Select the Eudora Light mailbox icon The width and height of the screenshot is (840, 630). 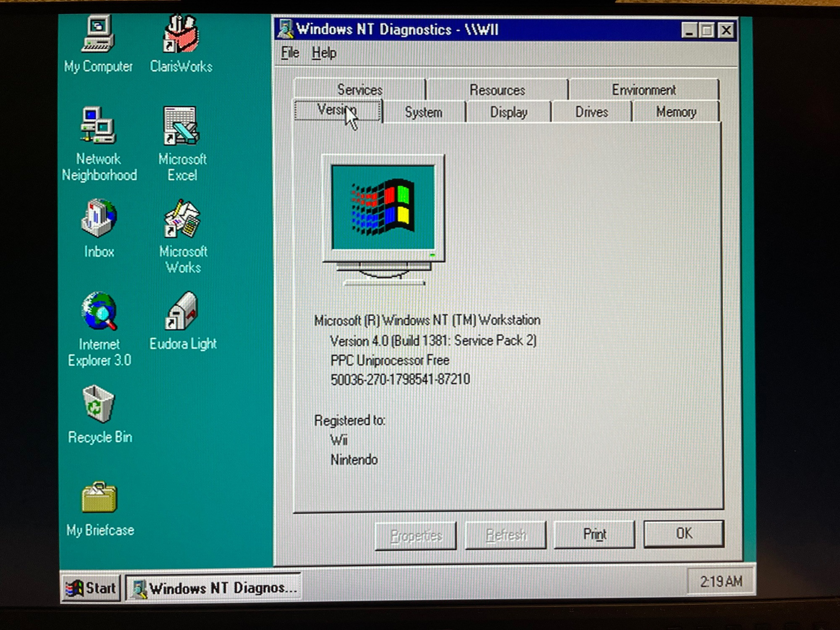[x=182, y=312]
